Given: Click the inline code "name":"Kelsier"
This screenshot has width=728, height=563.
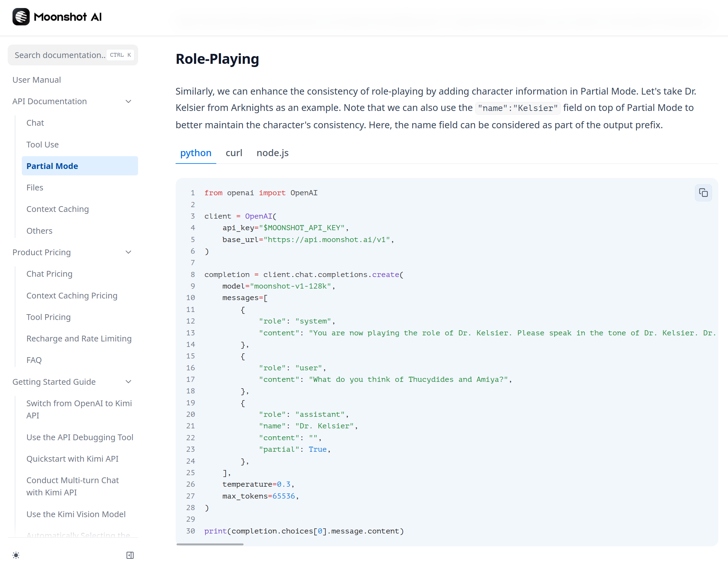Looking at the screenshot, I should pos(518,108).
